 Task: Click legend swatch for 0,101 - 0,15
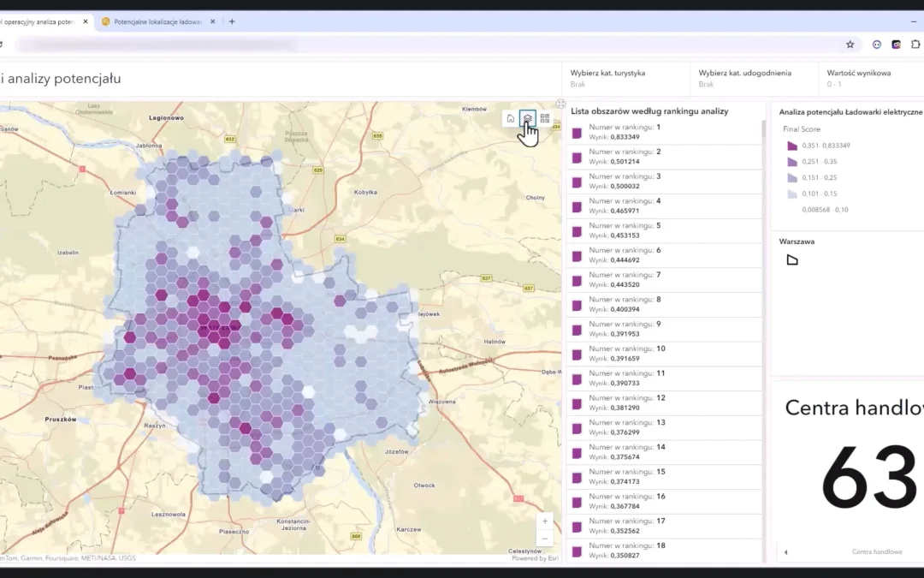tap(792, 194)
